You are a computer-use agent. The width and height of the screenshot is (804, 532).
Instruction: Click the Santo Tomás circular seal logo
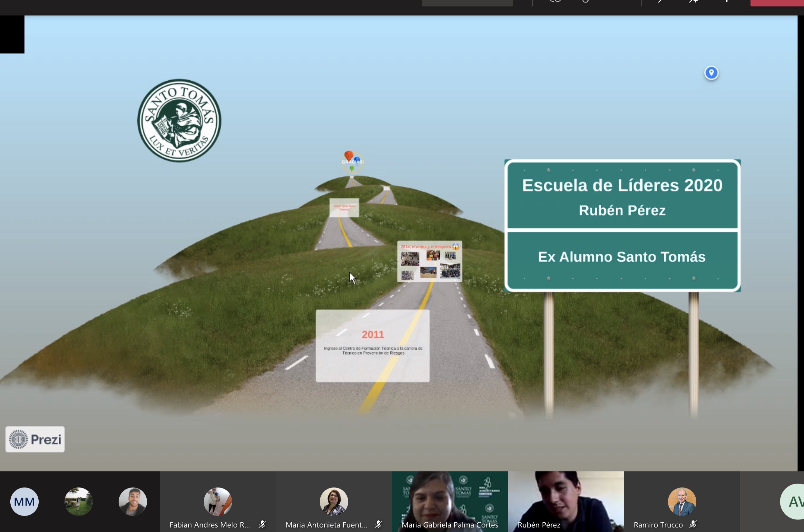click(179, 121)
